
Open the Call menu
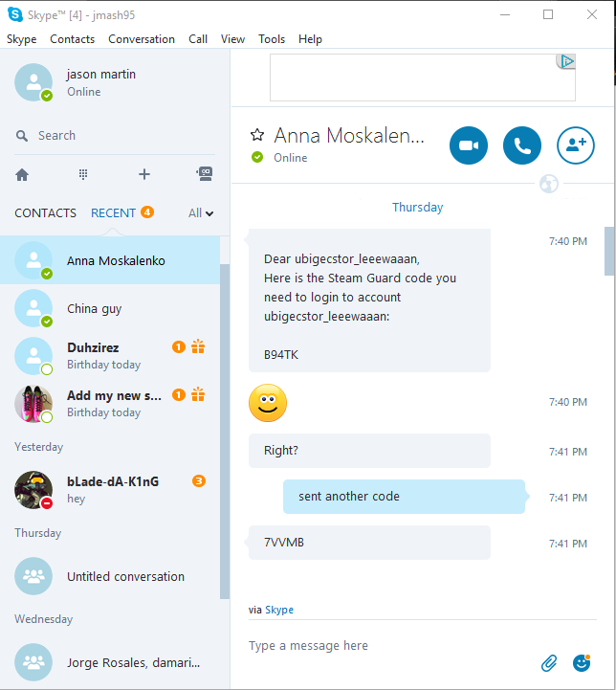(198, 39)
